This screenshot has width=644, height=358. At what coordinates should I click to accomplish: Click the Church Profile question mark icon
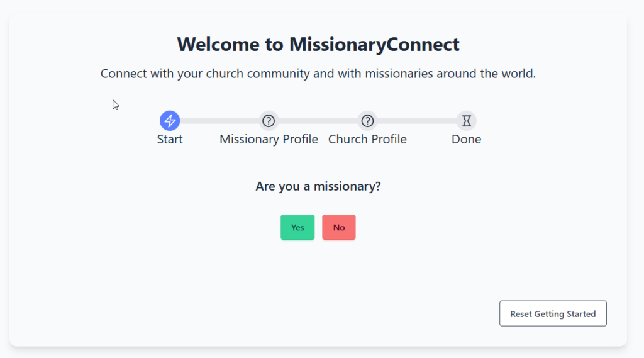click(x=367, y=120)
